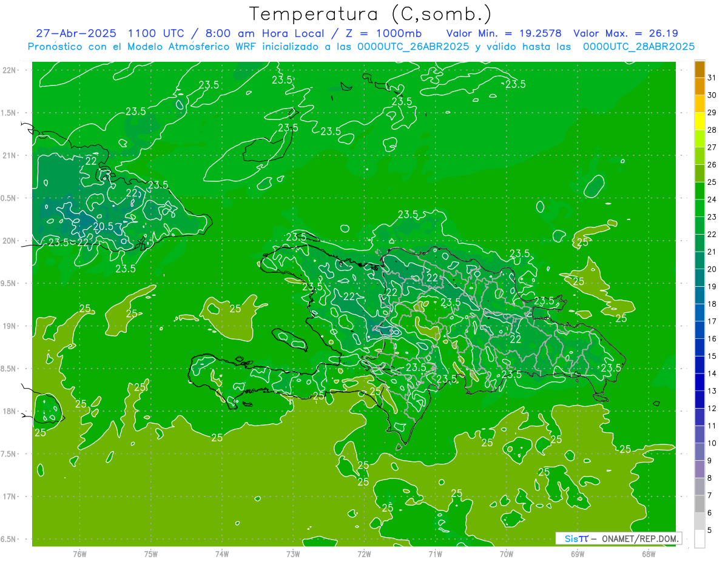Click the legend value "31"
The image size is (728, 562).
pyautogui.click(x=712, y=78)
